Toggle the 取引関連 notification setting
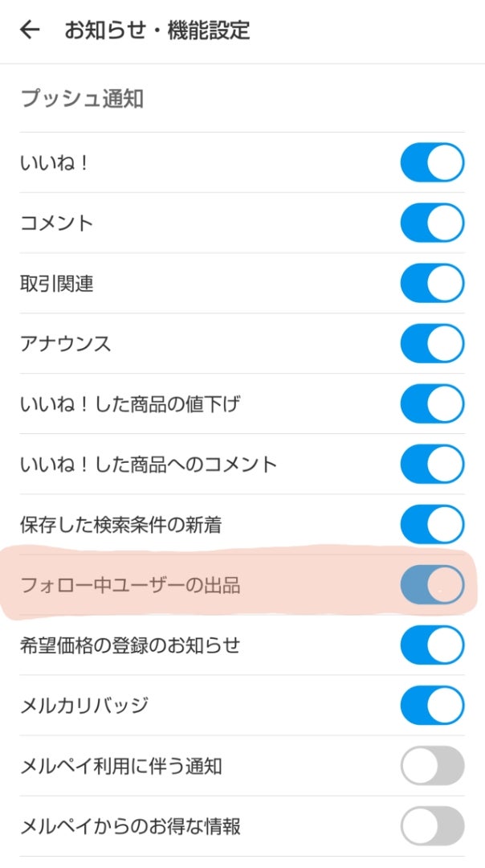The image size is (485, 868). [x=433, y=283]
